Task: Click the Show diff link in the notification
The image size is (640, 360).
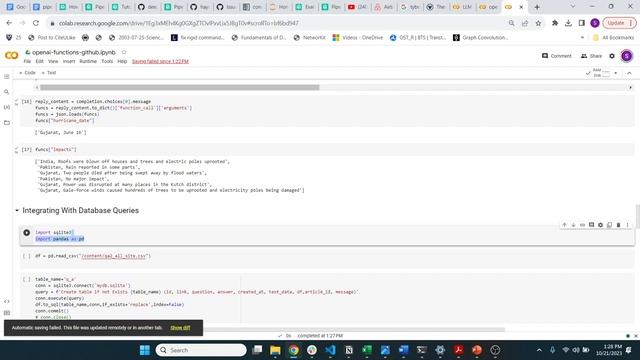Action: (180, 328)
